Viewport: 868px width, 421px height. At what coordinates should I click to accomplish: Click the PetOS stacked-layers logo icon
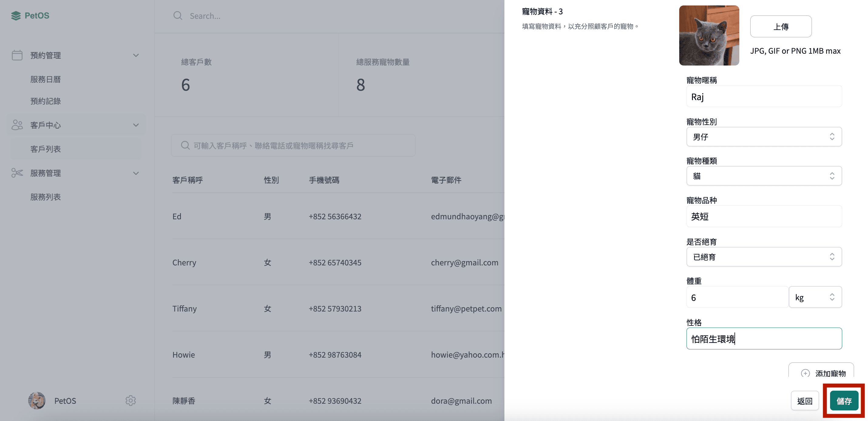tap(16, 15)
